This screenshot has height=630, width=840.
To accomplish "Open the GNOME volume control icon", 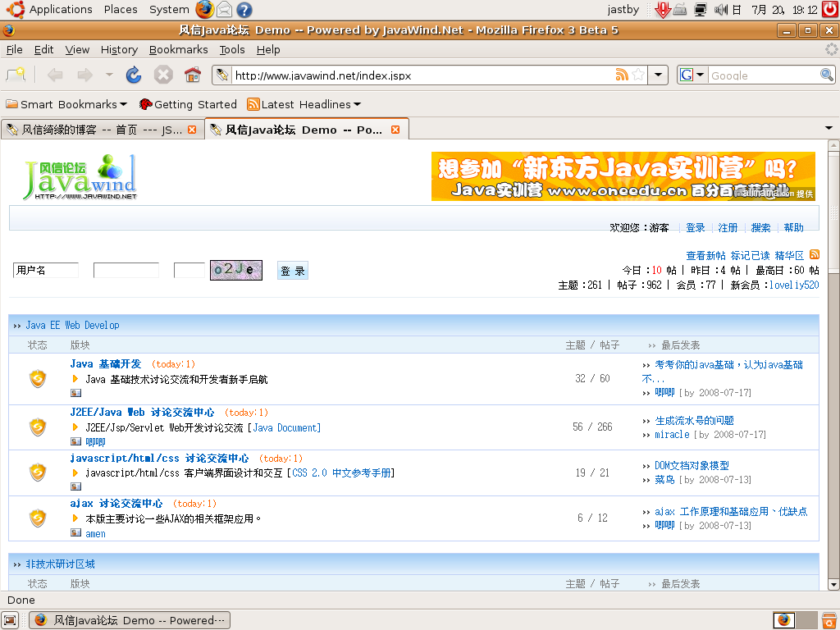I will pos(721,10).
